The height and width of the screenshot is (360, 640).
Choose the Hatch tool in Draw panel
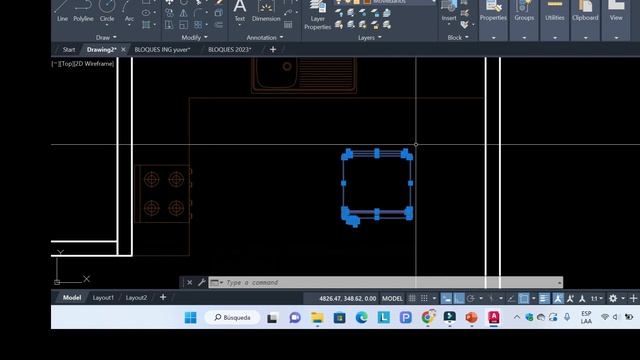[x=146, y=25]
